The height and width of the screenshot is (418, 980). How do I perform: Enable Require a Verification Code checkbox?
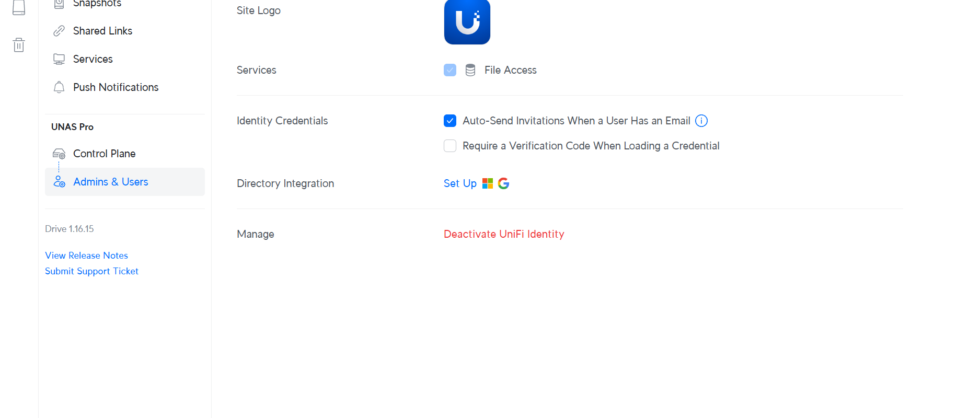tap(450, 146)
